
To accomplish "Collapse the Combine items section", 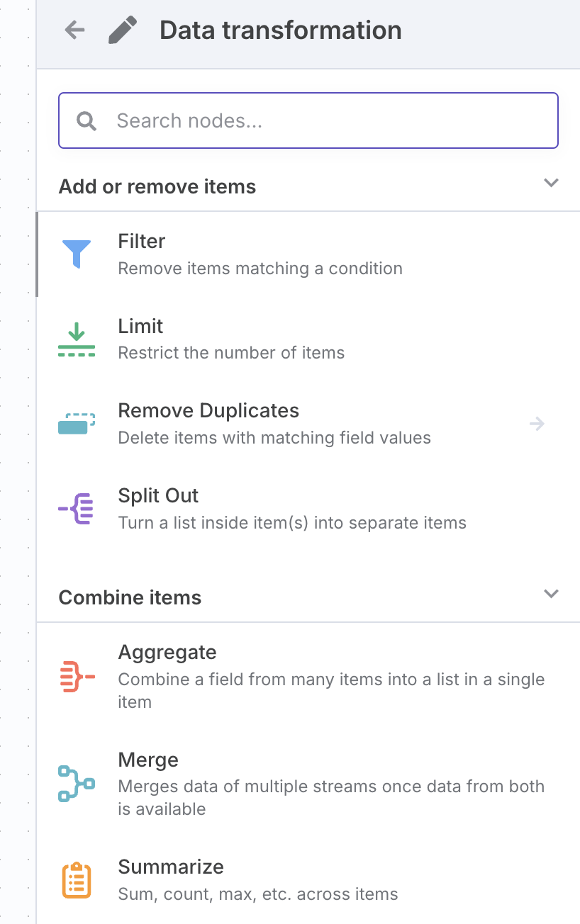I will click(x=551, y=594).
